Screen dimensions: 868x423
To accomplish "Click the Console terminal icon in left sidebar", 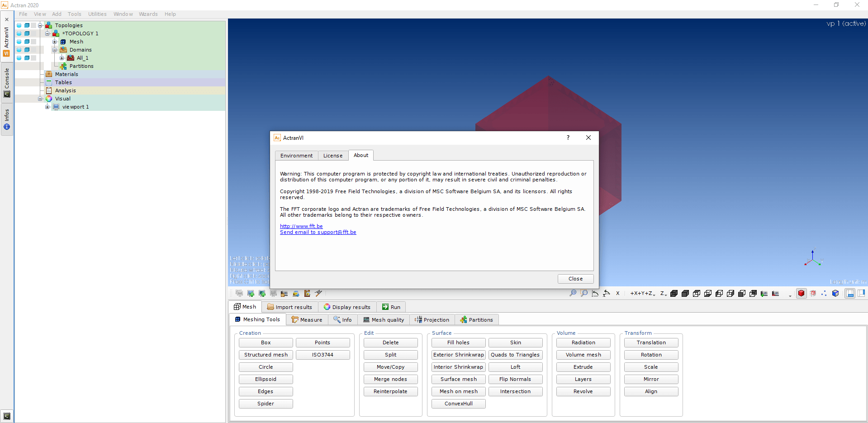I will pos(7,94).
